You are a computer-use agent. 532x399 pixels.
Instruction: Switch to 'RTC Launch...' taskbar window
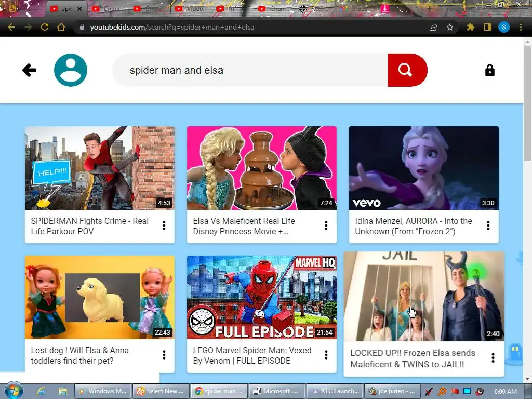(x=335, y=391)
